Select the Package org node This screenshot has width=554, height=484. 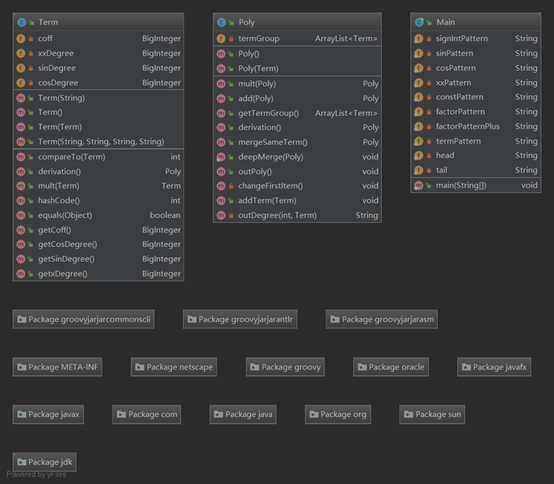(x=338, y=414)
